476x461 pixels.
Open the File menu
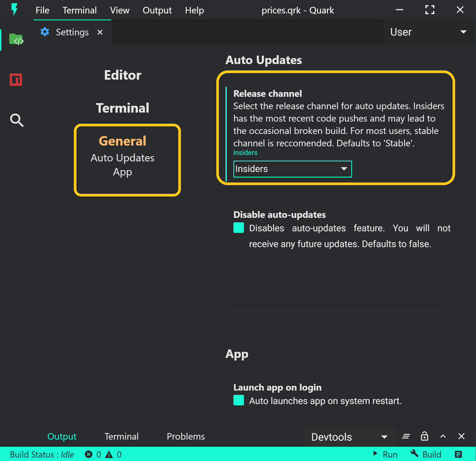coord(42,10)
